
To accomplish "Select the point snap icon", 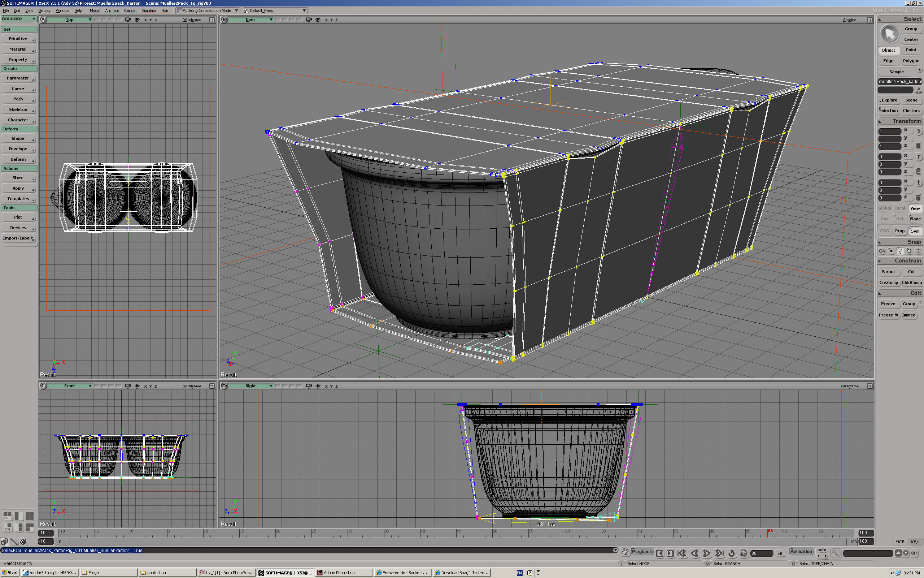I will (x=891, y=251).
